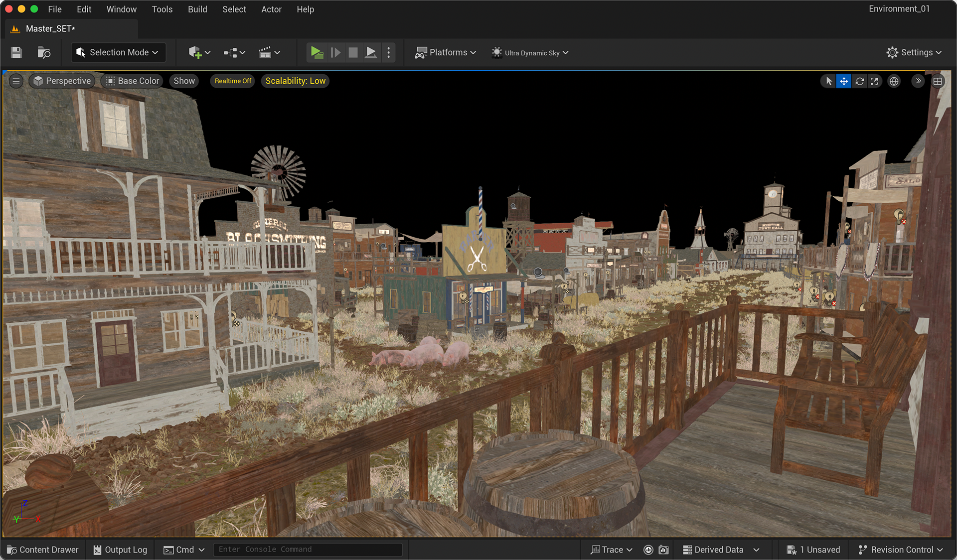Toggle world coordinate system globe icon

894,81
